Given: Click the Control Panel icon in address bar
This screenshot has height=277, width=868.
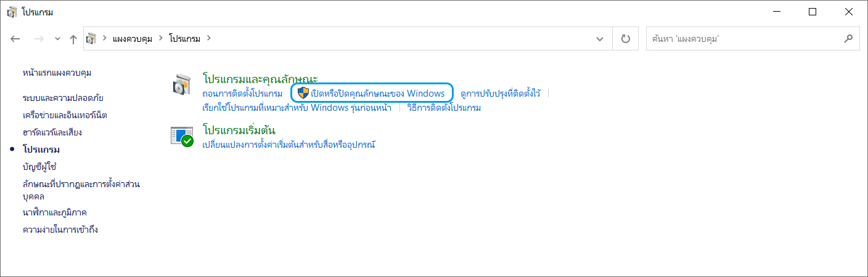Looking at the screenshot, I should pos(91,38).
